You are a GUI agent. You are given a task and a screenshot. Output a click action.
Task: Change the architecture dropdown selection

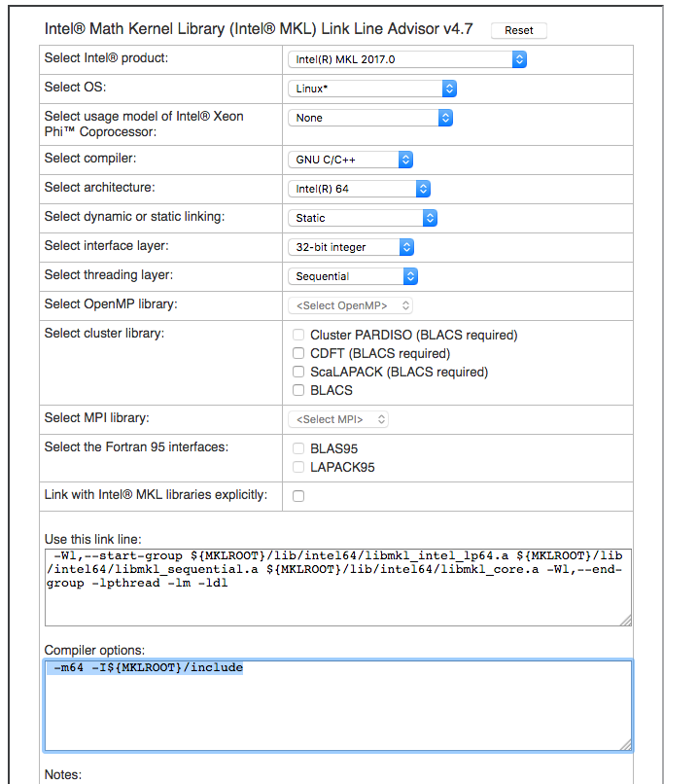359,189
